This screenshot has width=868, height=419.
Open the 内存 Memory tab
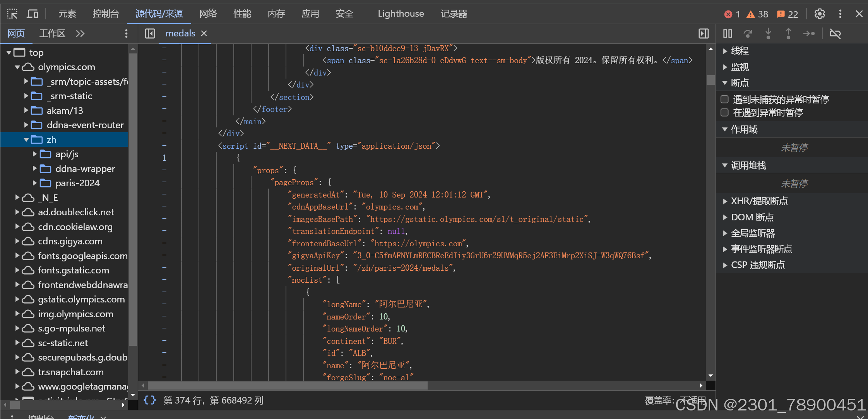276,14
